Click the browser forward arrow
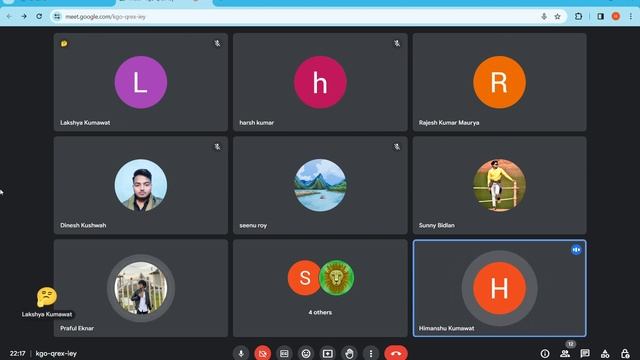The height and width of the screenshot is (360, 640). [x=24, y=16]
